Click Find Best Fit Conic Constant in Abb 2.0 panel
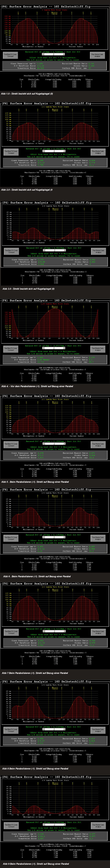 [x=11, y=152]
